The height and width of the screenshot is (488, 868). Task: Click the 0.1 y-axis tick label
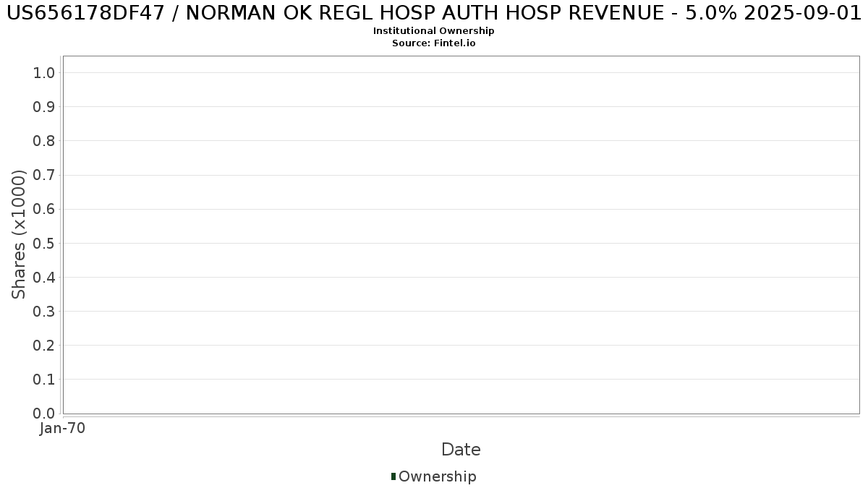tap(44, 380)
